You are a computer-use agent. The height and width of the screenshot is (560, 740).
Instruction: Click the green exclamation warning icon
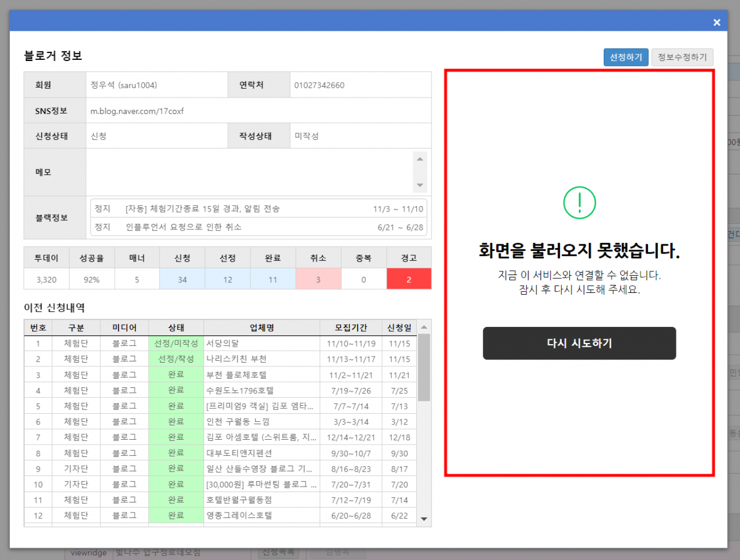click(580, 202)
